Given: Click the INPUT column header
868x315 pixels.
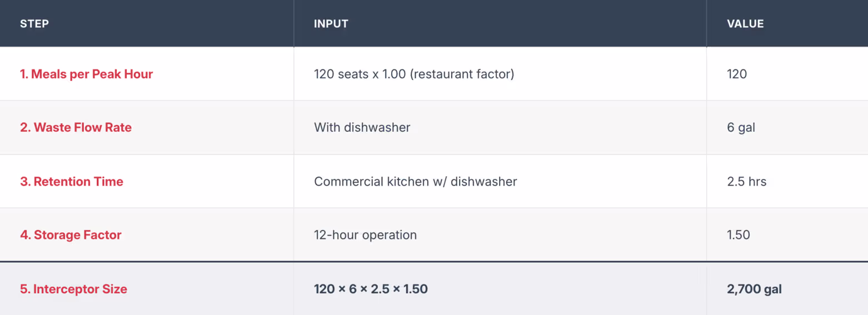Looking at the screenshot, I should pos(331,24).
